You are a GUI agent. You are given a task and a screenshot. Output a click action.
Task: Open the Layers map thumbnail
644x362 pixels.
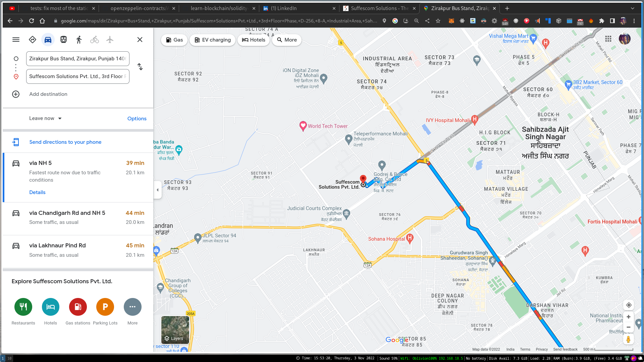coord(175,330)
